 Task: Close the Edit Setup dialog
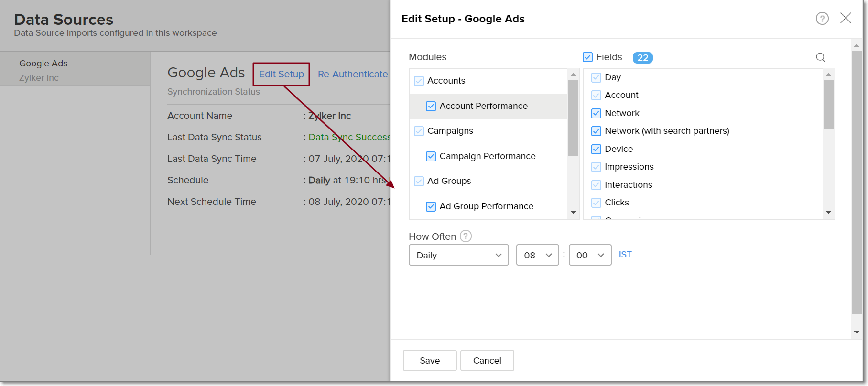(x=846, y=18)
